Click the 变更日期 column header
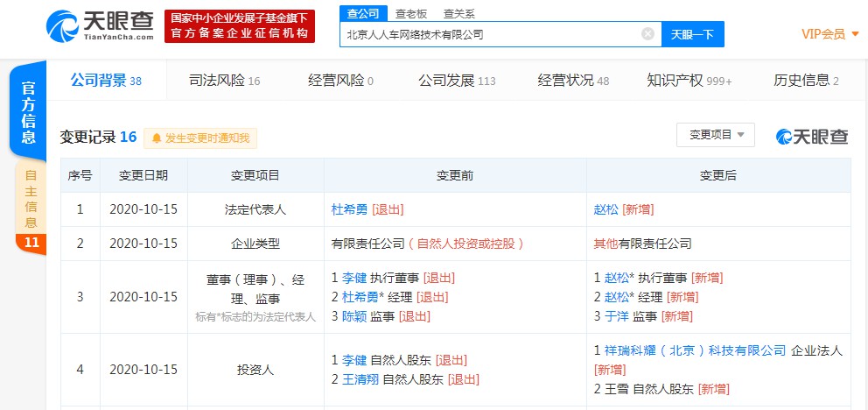 click(143, 175)
